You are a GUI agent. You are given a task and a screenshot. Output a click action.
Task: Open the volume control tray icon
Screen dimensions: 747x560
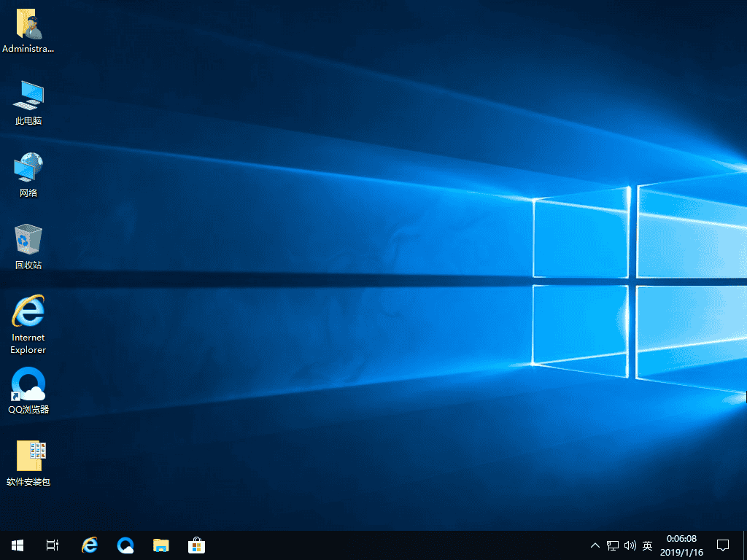[630, 545]
